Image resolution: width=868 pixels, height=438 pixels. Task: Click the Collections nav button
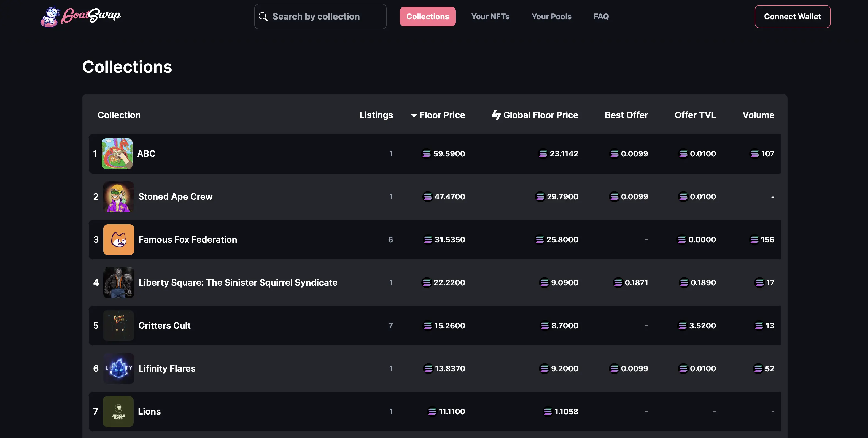click(x=427, y=17)
